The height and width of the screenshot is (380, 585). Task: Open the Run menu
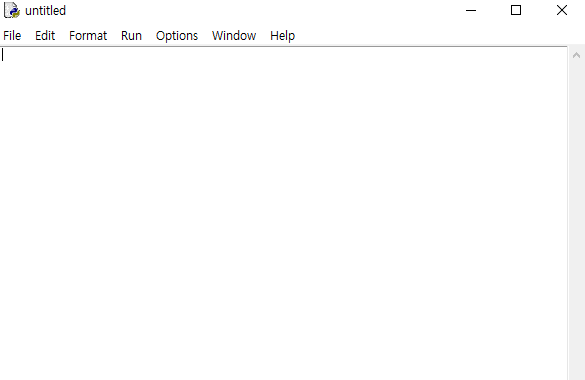[x=131, y=36]
